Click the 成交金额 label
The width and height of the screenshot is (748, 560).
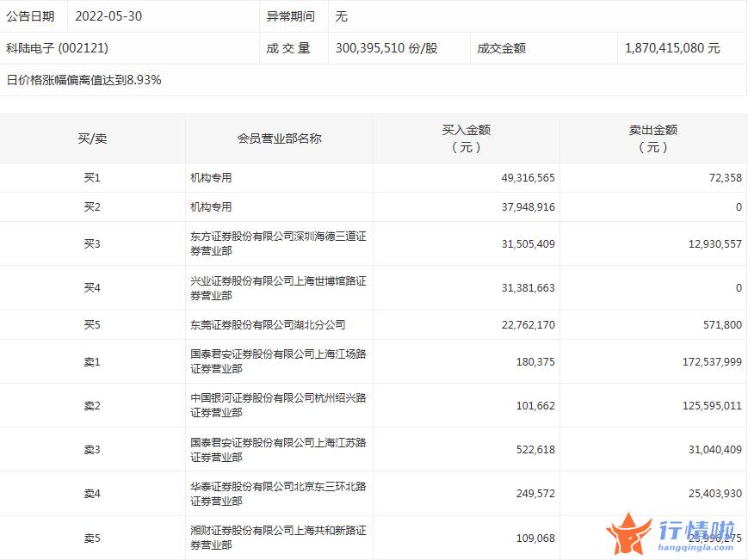click(x=501, y=48)
